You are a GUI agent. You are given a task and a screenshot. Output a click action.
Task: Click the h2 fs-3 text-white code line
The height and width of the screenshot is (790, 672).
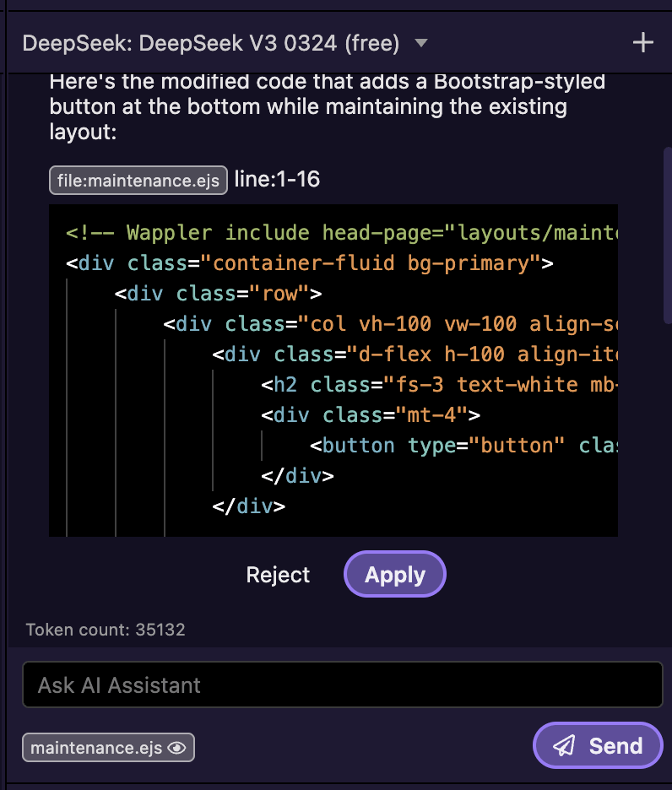tap(439, 385)
